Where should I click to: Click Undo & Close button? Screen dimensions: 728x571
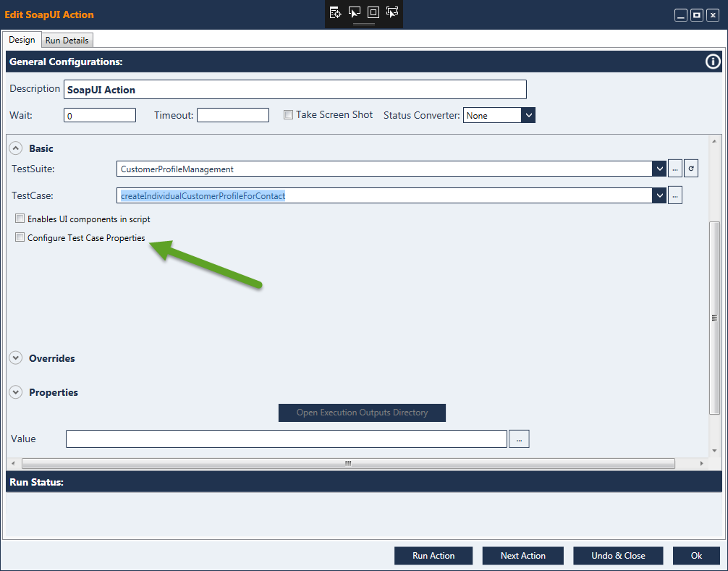618,556
